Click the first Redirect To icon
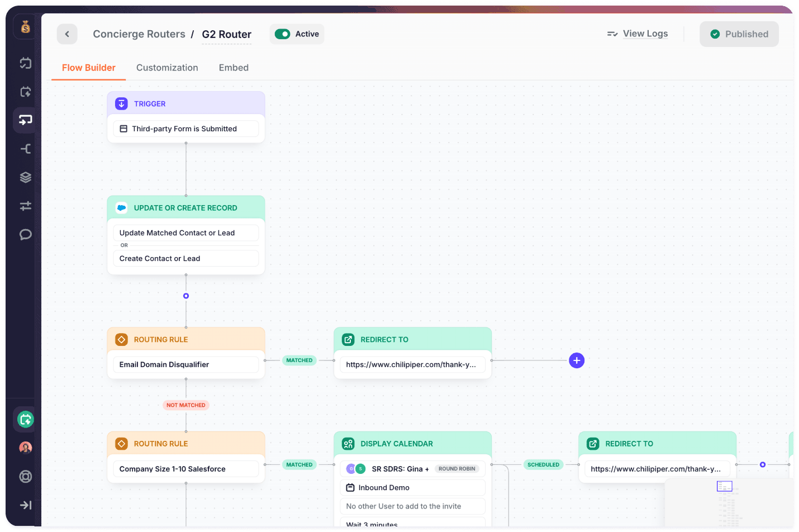 pos(348,340)
